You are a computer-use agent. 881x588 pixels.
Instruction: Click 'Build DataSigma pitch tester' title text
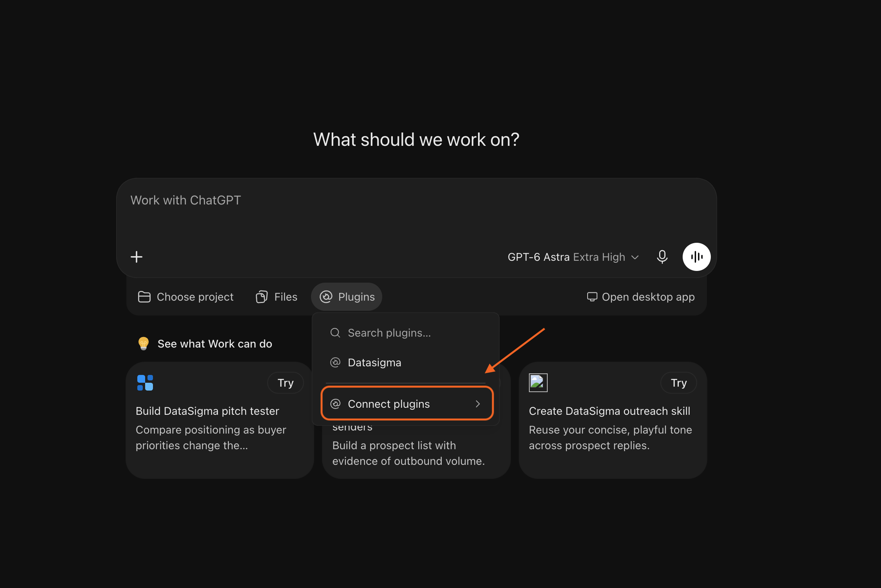pyautogui.click(x=207, y=411)
